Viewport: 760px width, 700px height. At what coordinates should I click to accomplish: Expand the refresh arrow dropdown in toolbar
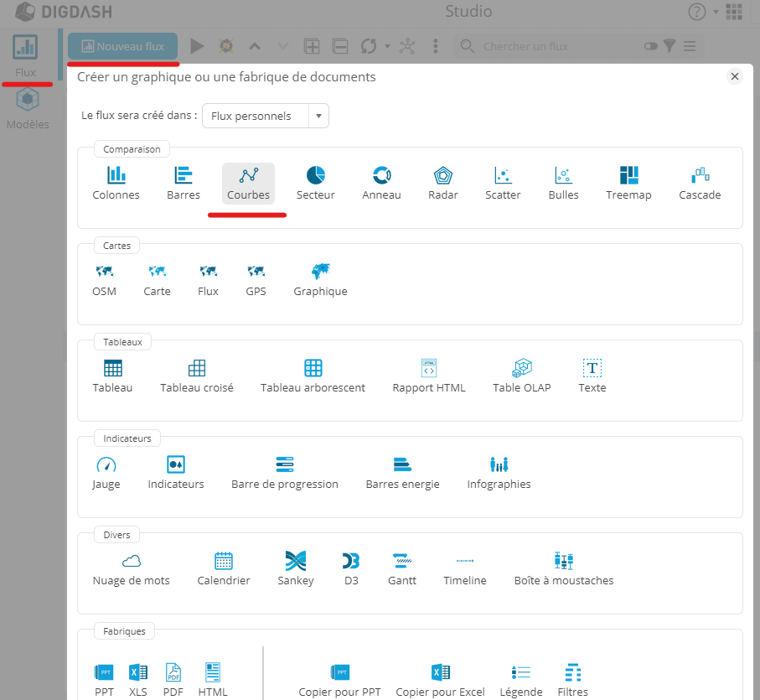pos(387,46)
